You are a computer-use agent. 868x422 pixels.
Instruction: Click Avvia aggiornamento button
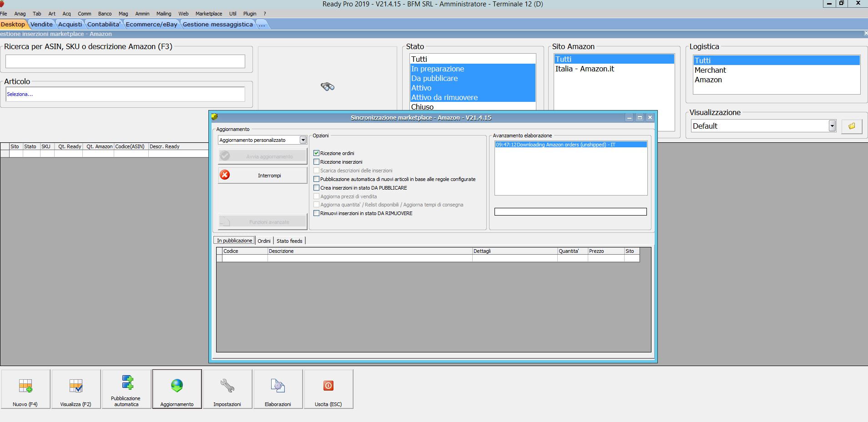pyautogui.click(x=262, y=156)
